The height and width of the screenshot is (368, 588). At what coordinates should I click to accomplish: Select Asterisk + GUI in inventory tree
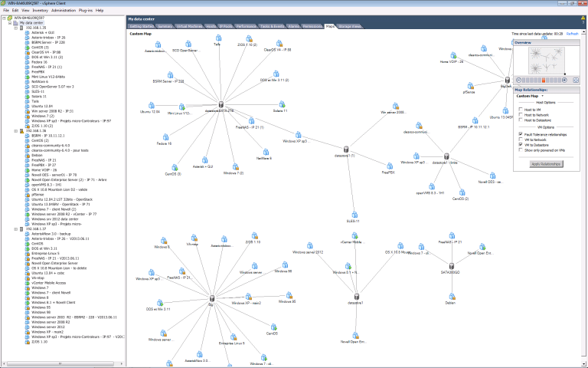43,33
